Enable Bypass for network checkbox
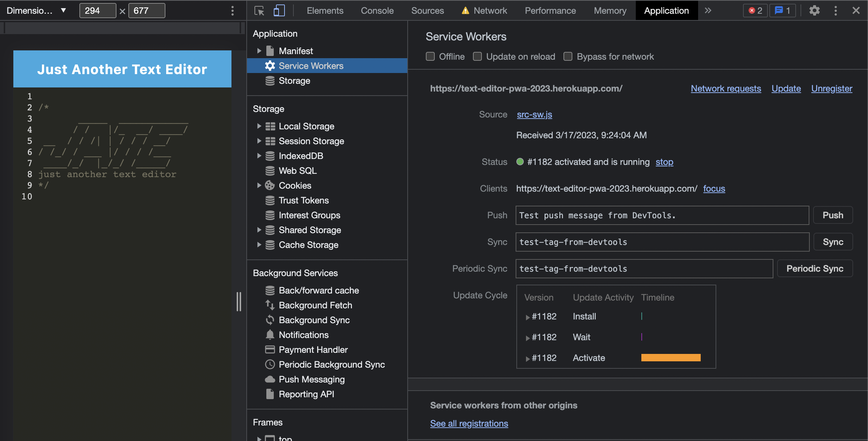868x441 pixels. (568, 57)
